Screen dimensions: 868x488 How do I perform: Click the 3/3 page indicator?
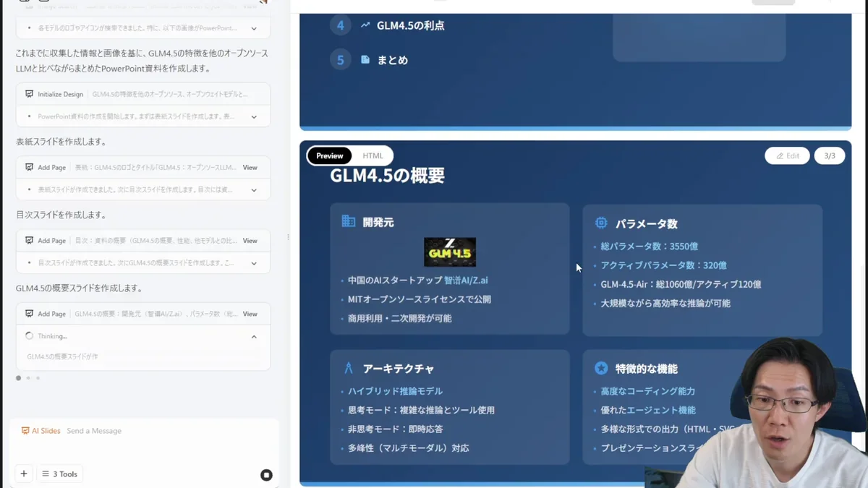(x=830, y=155)
